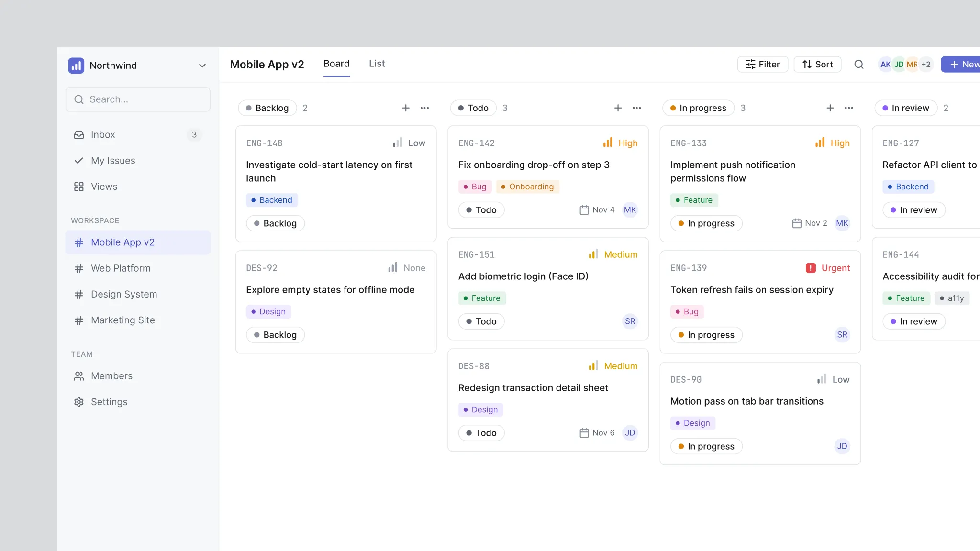The image size is (980, 551).
Task: Click the Urgent priority icon on ENG-139
Action: click(811, 268)
